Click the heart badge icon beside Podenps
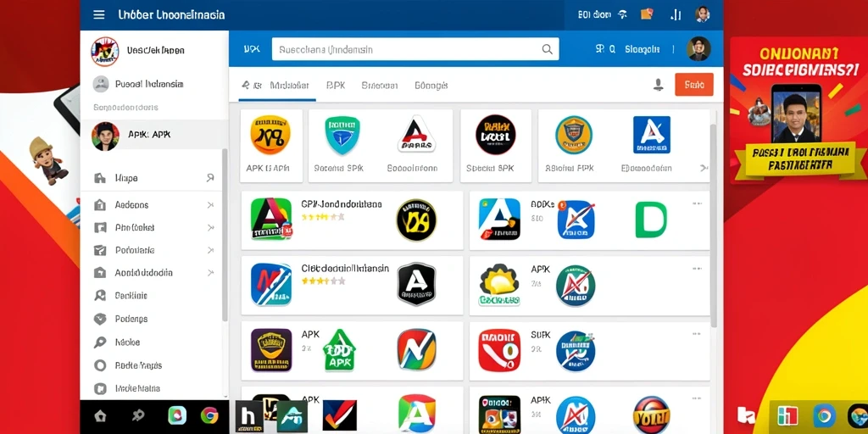The height and width of the screenshot is (434, 868). (x=100, y=319)
